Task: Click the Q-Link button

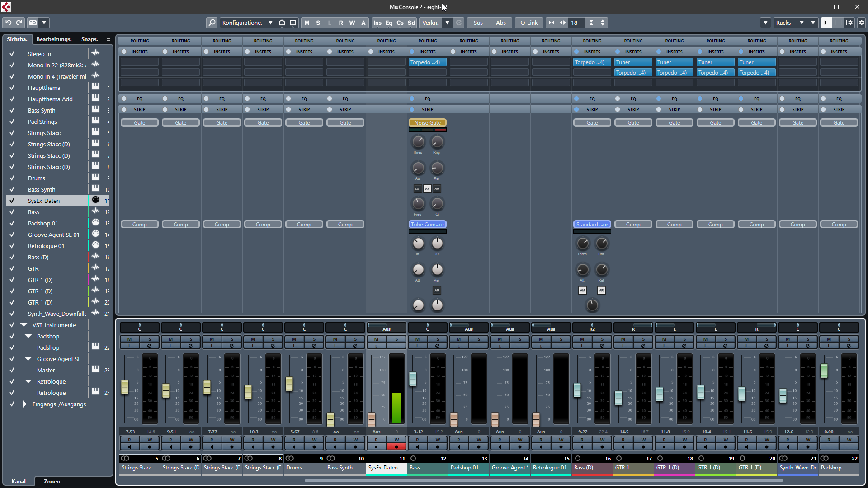Action: tap(529, 23)
